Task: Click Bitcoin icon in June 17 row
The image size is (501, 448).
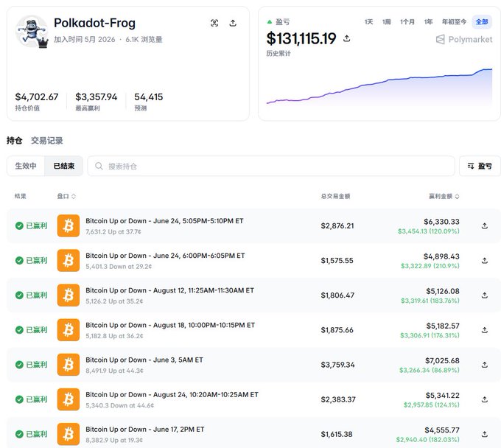Action: (69, 434)
